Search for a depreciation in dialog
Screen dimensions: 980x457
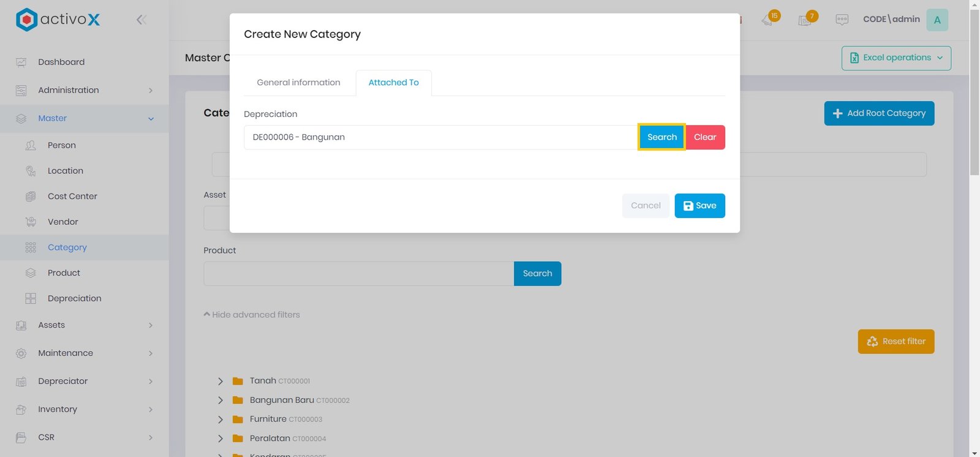[x=661, y=137]
